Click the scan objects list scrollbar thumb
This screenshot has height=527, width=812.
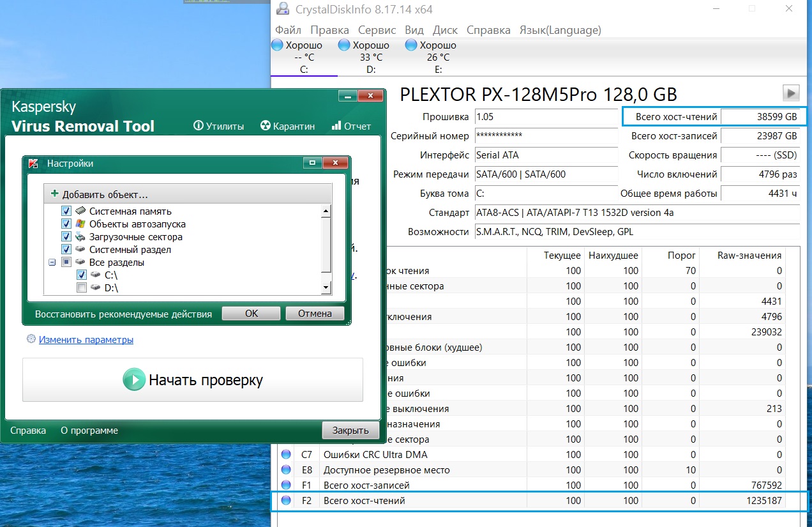[326, 245]
